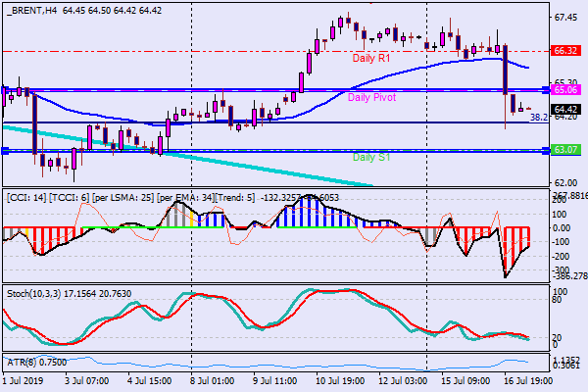Image resolution: width=588 pixels, height=392 pixels.
Task: Click the blue square handle on S1 line
Action: (x=5, y=151)
